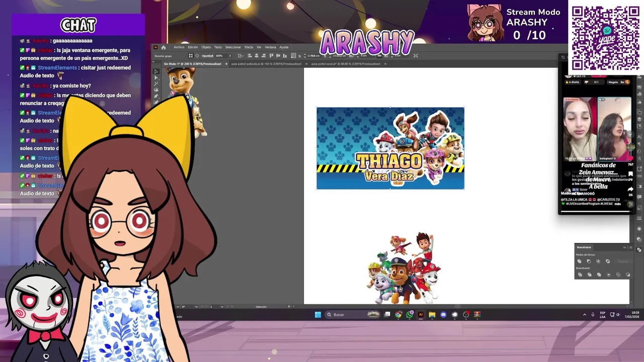Switch to the 'paw patrol película.ai' tab
Screen dimensions: 644x362
pyautogui.click(x=266, y=64)
